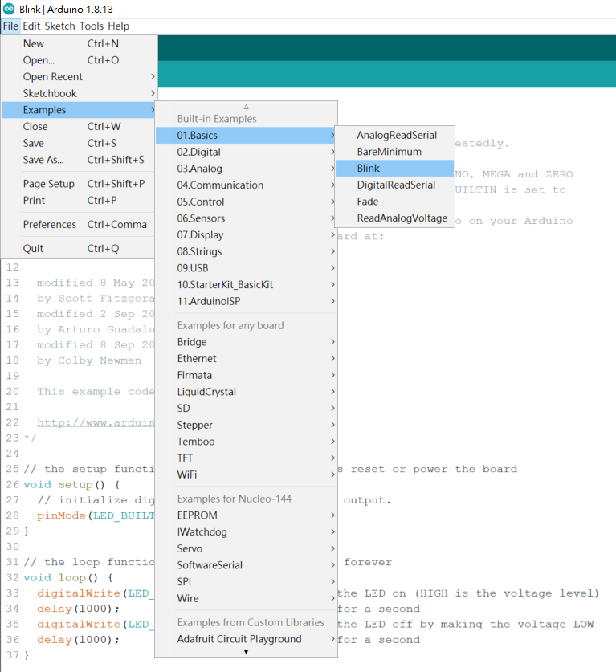Screen dimensions: 616x672
Task: Click the 'delay(1000);' text on line 34
Action: pyautogui.click(x=78, y=609)
